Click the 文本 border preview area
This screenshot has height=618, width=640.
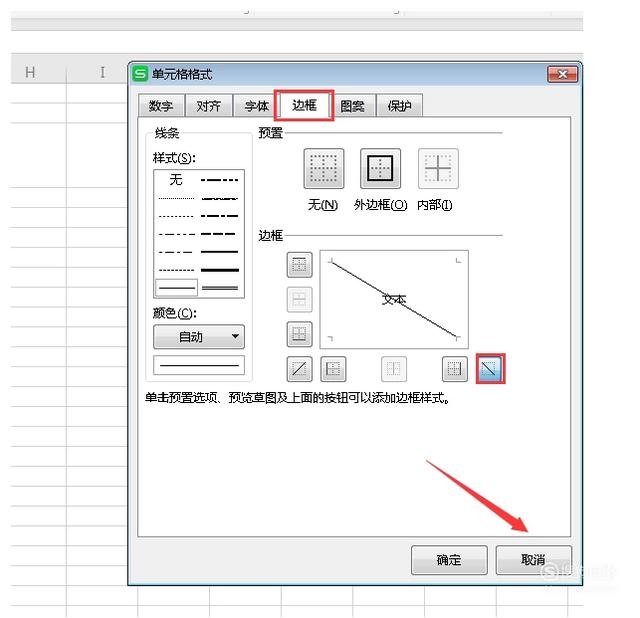tap(394, 299)
